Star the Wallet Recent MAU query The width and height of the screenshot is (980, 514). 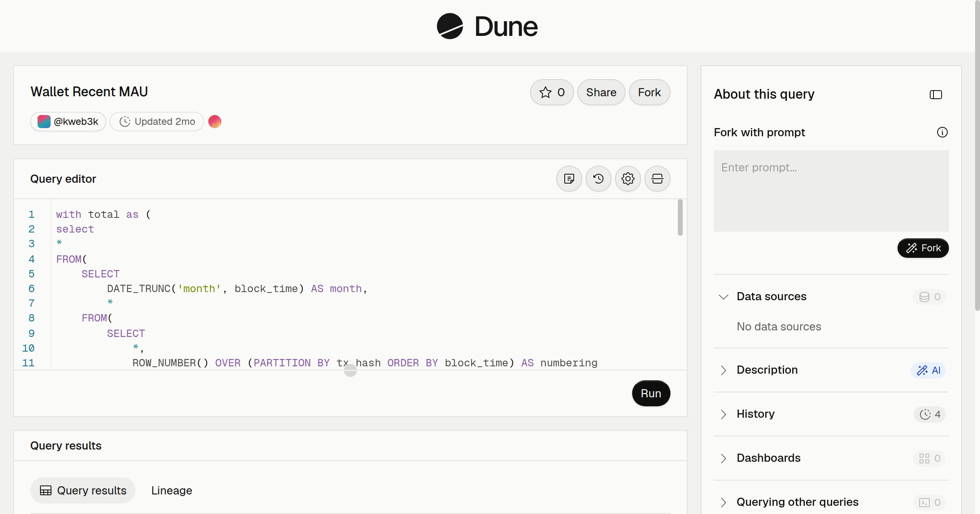coord(552,92)
